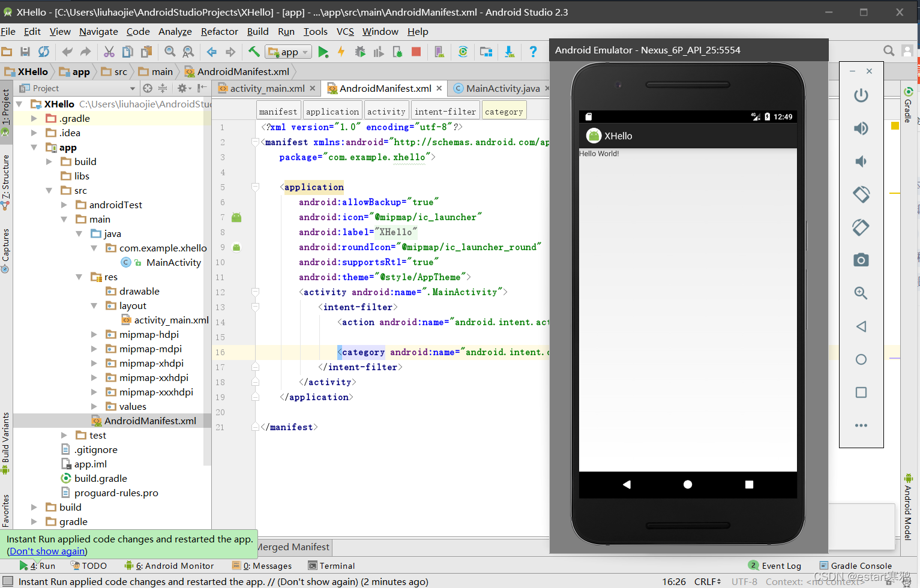920x588 pixels.
Task: Open Search Everywhere magnifier at top right
Action: [889, 51]
